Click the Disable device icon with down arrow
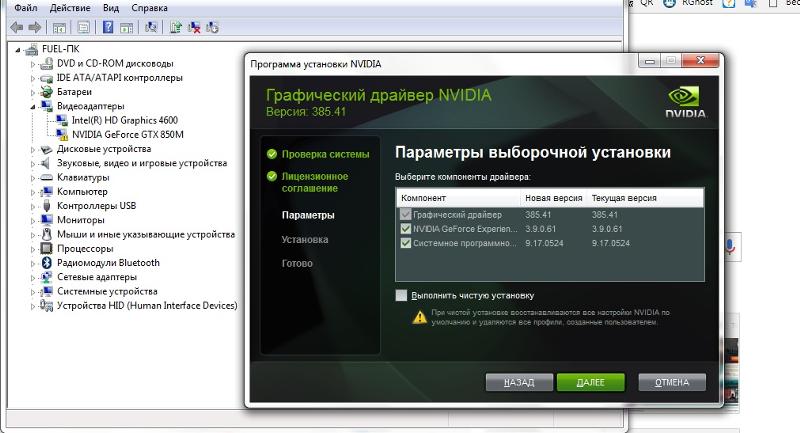 (212, 28)
